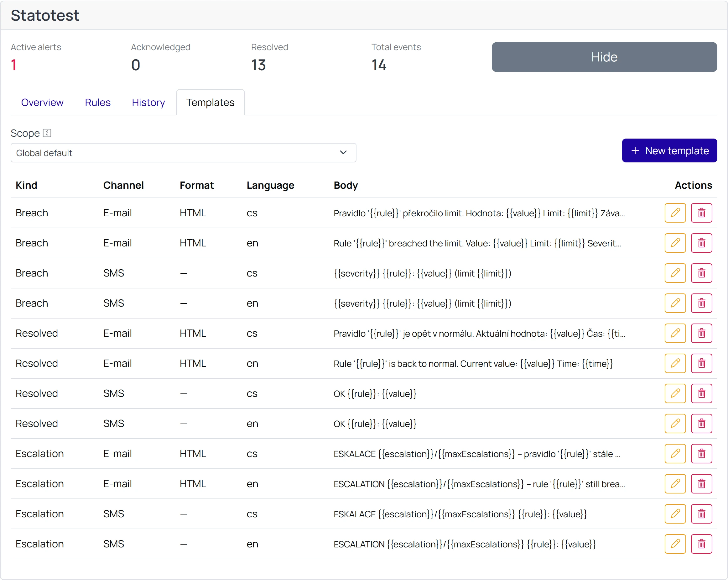Screen dimensions: 728x580
Task: Delete the Resolved SMS en template
Action: click(x=701, y=424)
